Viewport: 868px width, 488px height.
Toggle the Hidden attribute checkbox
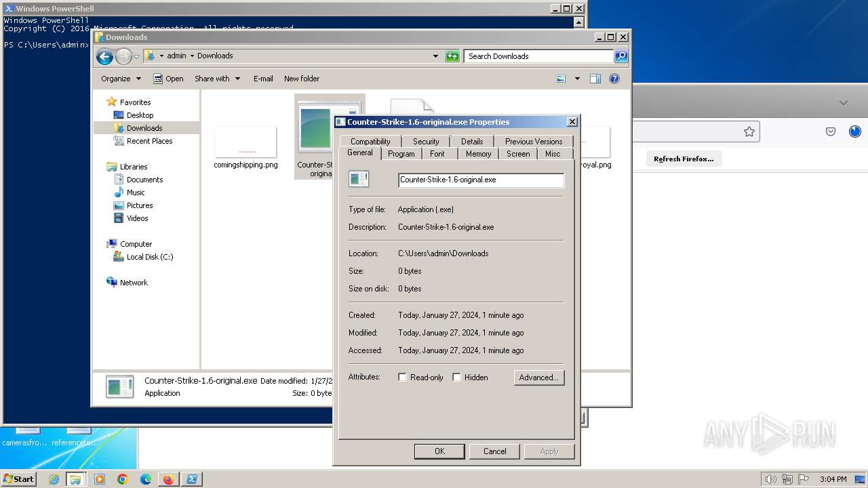[x=457, y=378]
